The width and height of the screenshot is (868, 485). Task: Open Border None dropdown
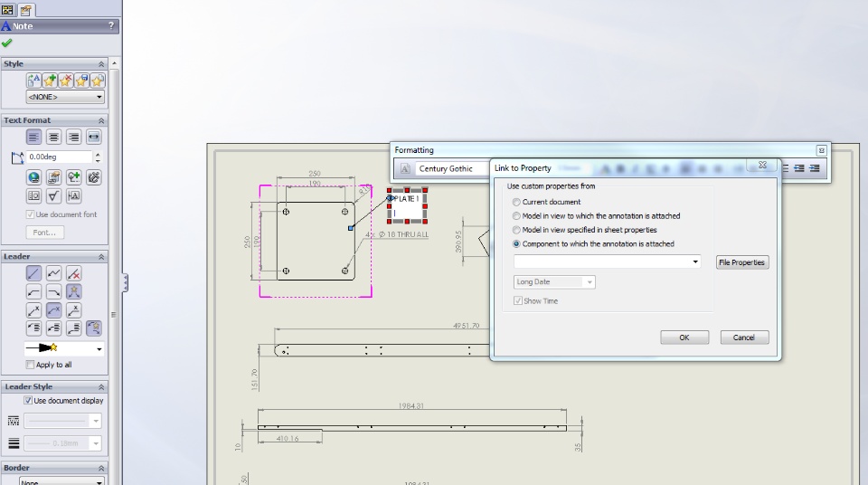tap(62, 482)
